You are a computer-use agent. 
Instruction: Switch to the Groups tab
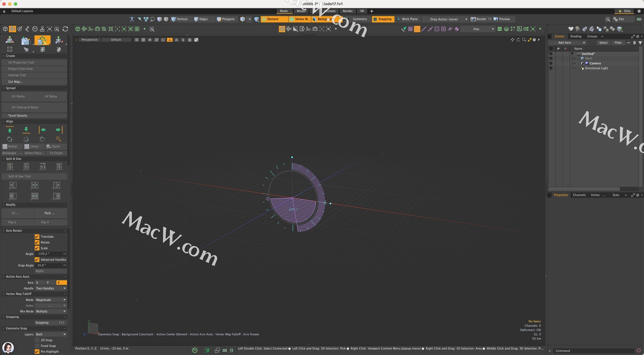tap(592, 37)
